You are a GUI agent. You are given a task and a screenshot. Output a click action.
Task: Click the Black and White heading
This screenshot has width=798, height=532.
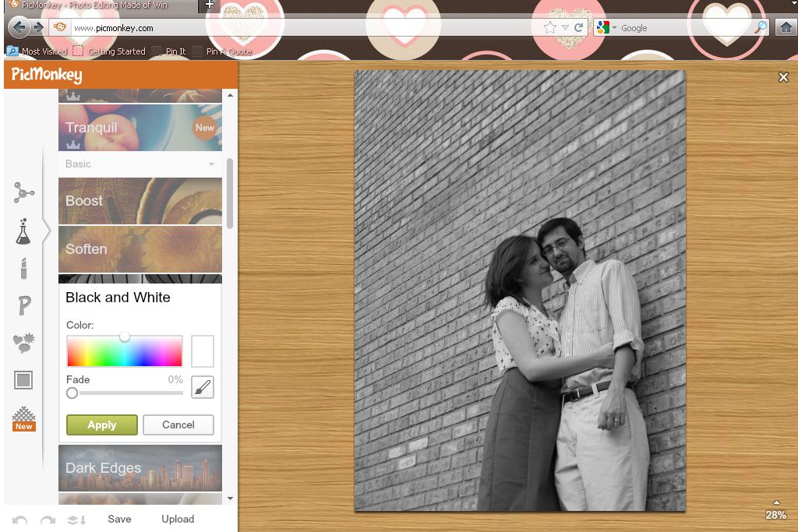coord(118,298)
